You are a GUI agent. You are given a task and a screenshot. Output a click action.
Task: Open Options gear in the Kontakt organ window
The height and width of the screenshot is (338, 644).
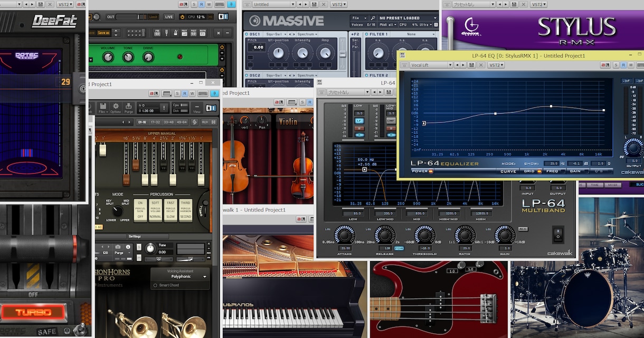point(116,108)
